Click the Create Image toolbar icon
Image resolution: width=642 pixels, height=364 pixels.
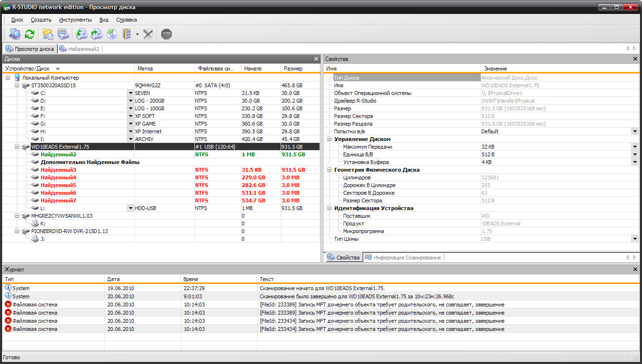point(96,34)
